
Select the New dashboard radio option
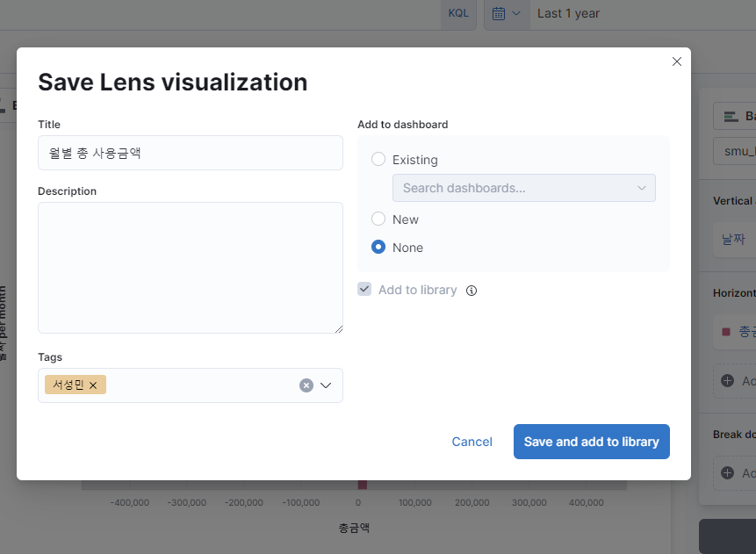pyautogui.click(x=378, y=219)
